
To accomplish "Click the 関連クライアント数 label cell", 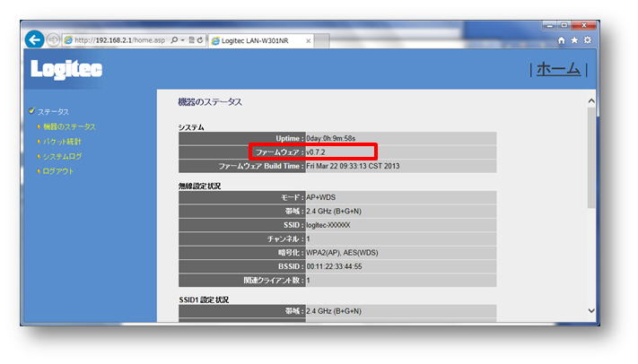I will pyautogui.click(x=242, y=281).
